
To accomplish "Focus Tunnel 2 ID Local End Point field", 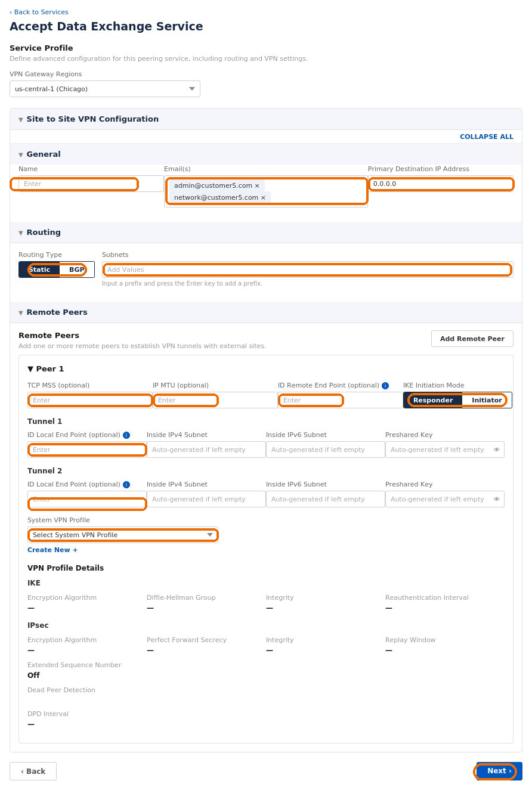I will click(87, 499).
